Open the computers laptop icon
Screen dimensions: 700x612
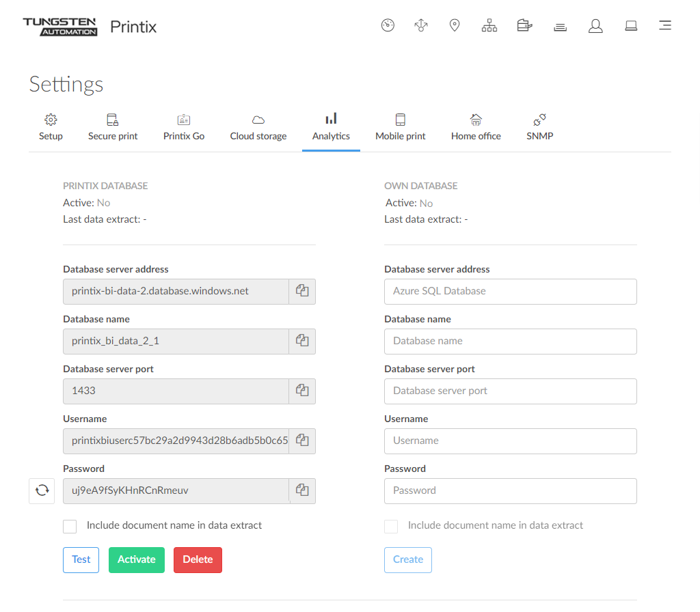(x=631, y=26)
